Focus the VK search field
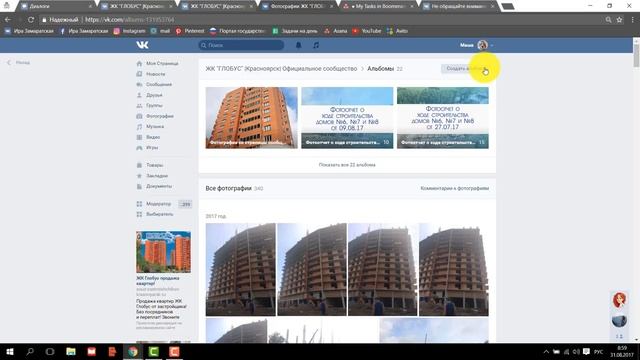 pyautogui.click(x=241, y=45)
